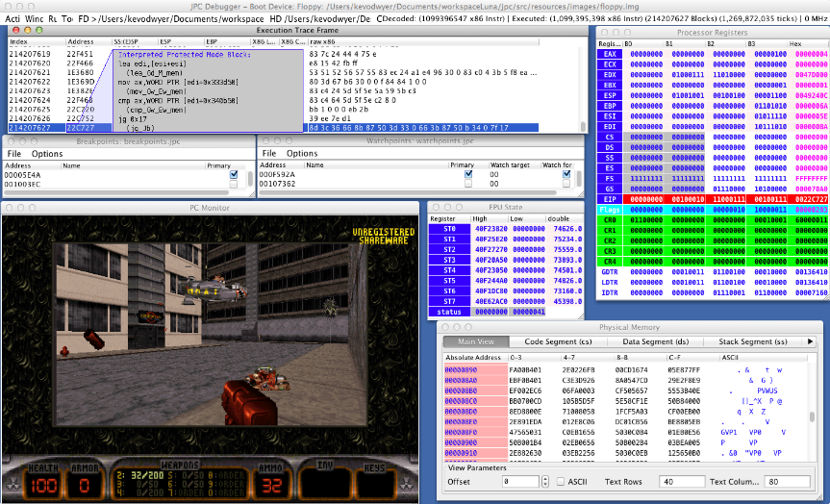Switch to the Code Segment (cs) tab
The image size is (830, 504).
click(558, 341)
